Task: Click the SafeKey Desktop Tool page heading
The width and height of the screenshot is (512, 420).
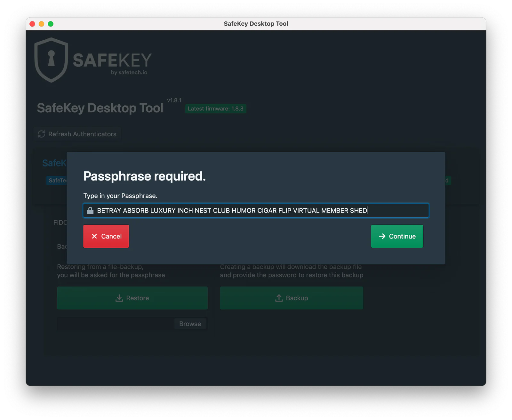Action: tap(100, 108)
